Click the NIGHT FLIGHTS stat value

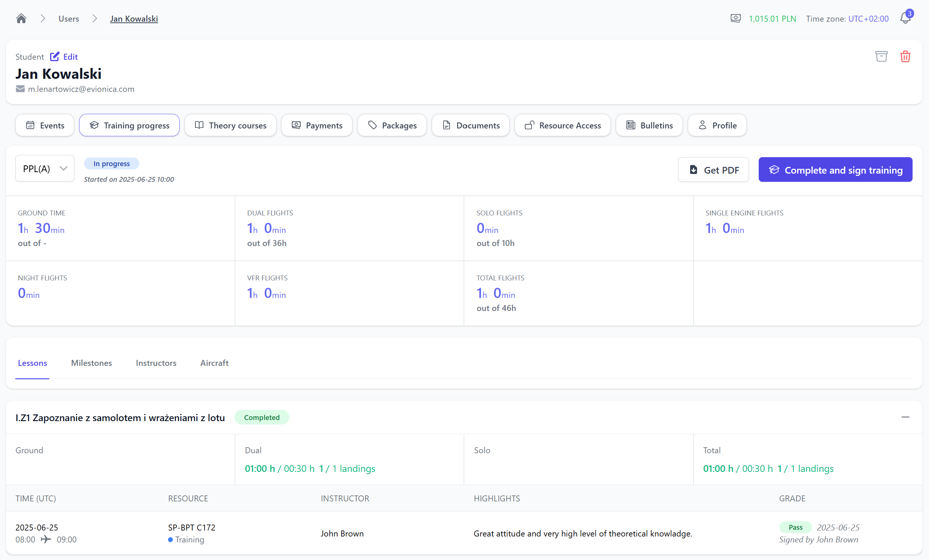[29, 293]
